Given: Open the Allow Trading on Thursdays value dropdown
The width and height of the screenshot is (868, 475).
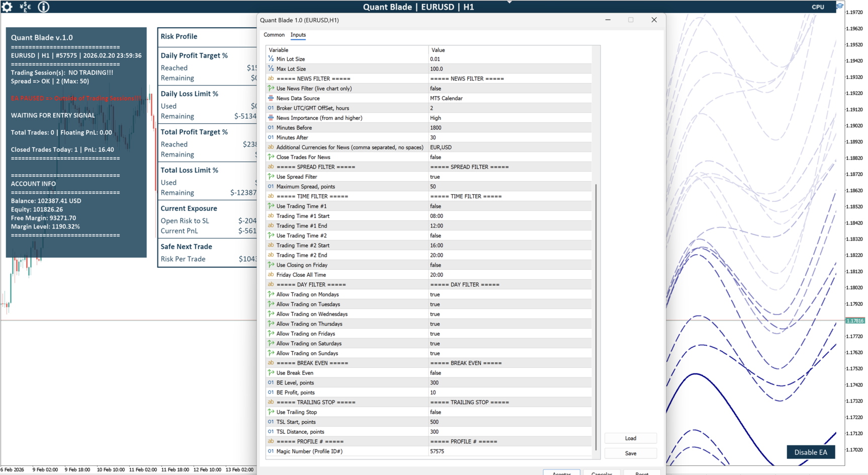Looking at the screenshot, I should [510, 324].
